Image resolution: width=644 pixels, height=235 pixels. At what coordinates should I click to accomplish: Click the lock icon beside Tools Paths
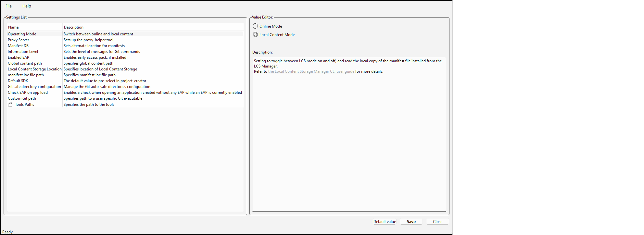[x=10, y=105]
